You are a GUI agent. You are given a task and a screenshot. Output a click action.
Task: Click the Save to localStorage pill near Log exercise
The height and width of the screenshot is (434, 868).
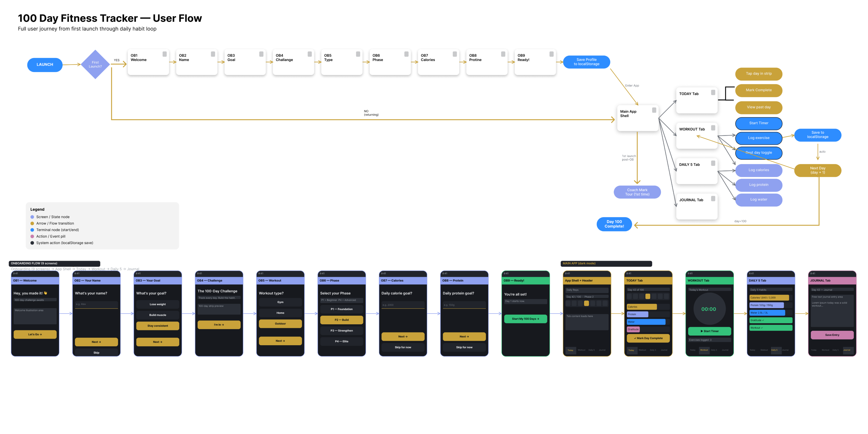pos(818,135)
